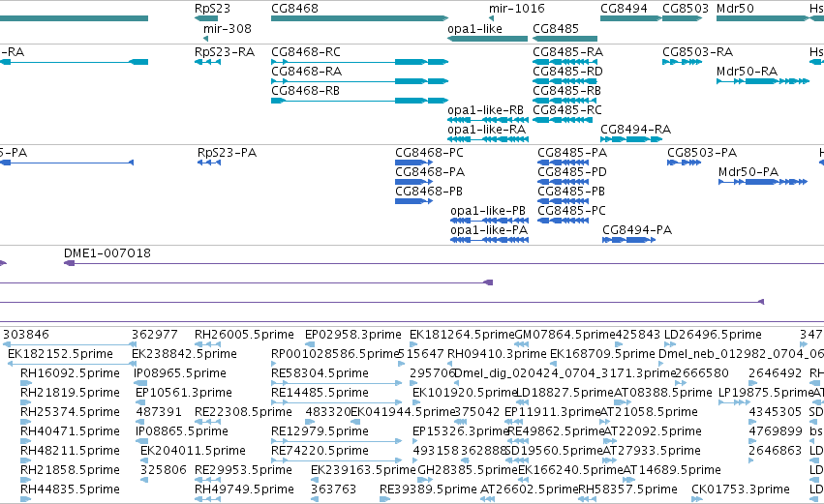Viewport: 824px width, 504px height.
Task: Select protein CG8485-PA
Action: pos(572,153)
